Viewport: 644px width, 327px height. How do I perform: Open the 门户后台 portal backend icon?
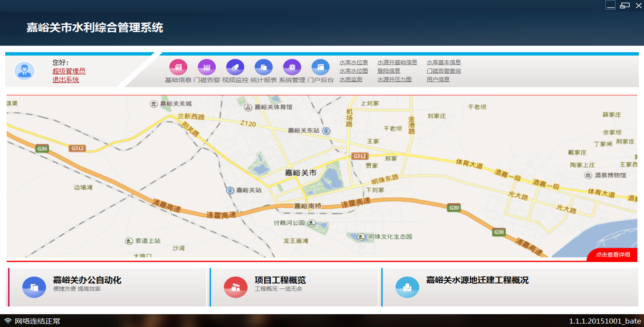point(321,67)
